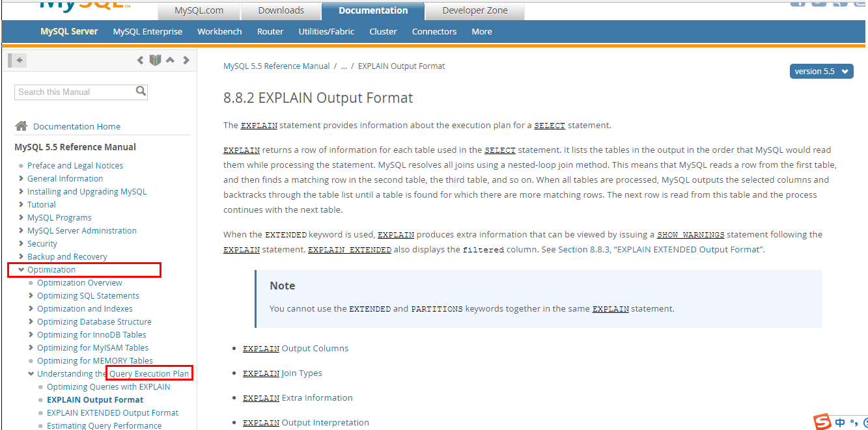Open the EXPLAIN Output Interpretation link
Screen dimensions: 868x430
tap(306, 422)
